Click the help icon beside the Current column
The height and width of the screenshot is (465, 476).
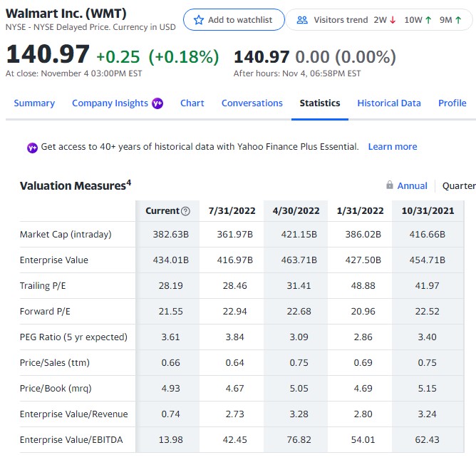(x=185, y=211)
